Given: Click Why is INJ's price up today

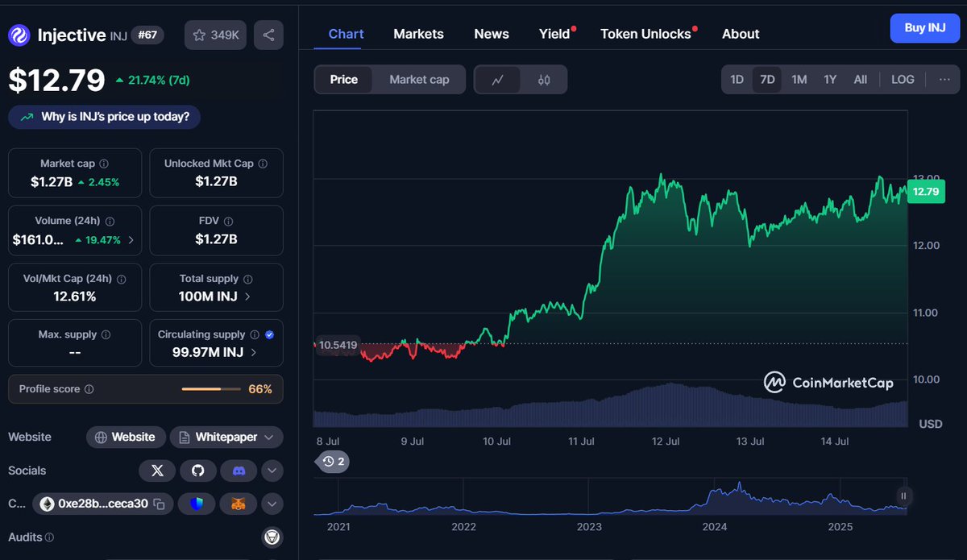Looking at the screenshot, I should point(105,117).
